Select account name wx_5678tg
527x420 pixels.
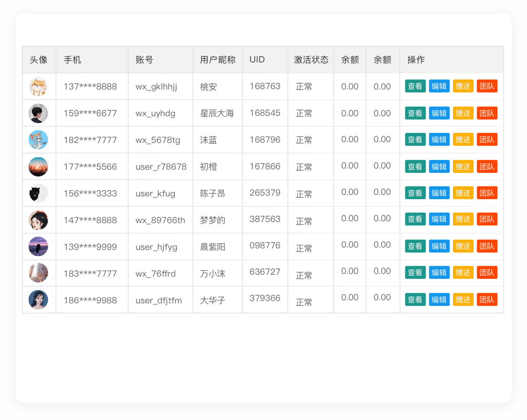pos(157,140)
